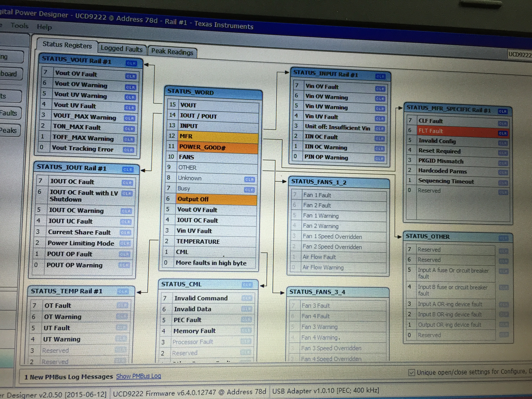532x399 pixels.
Task: Toggle Unique open/close settings checkbox
Action: pyautogui.click(x=412, y=373)
